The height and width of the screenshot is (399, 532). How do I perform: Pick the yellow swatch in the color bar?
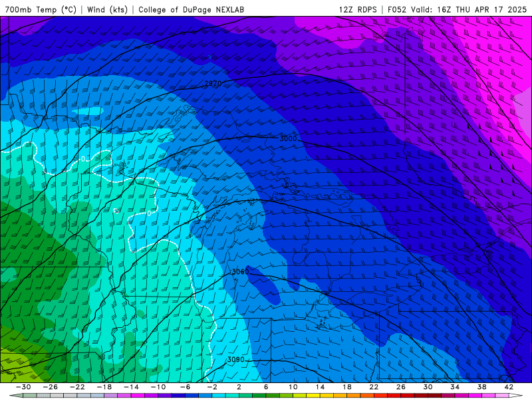(313, 396)
